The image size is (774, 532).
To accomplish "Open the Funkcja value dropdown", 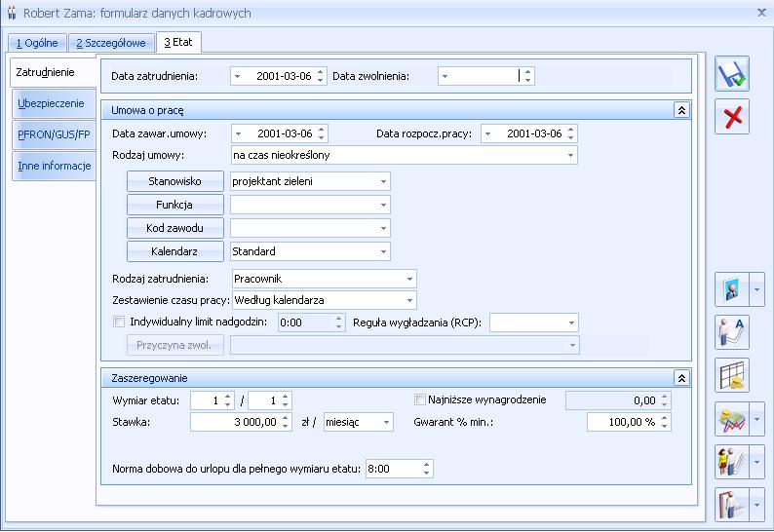I will click(x=383, y=205).
